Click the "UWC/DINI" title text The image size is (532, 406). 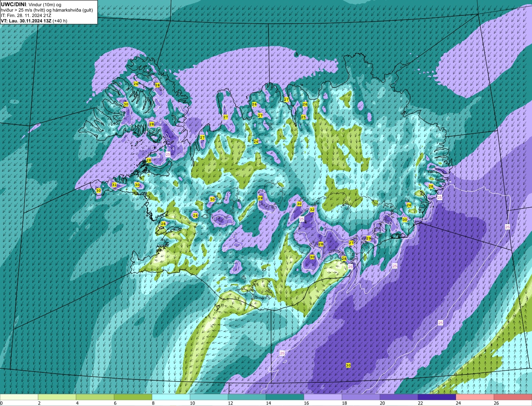click(13, 4)
